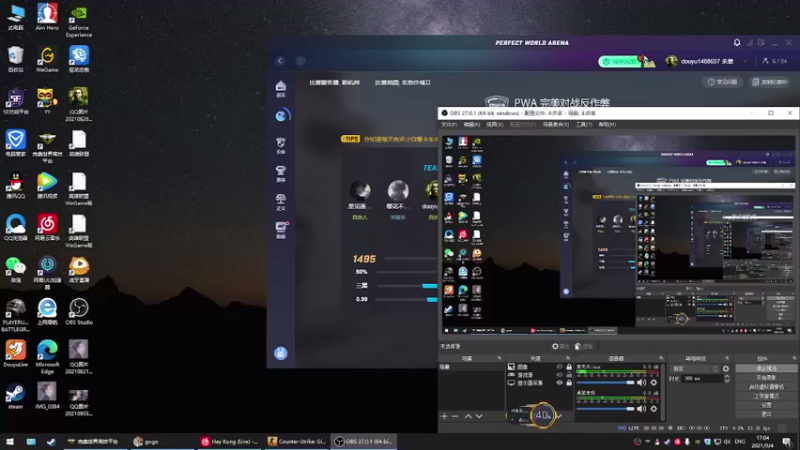
Task: Click the second team player avatar
Action: tap(398, 191)
